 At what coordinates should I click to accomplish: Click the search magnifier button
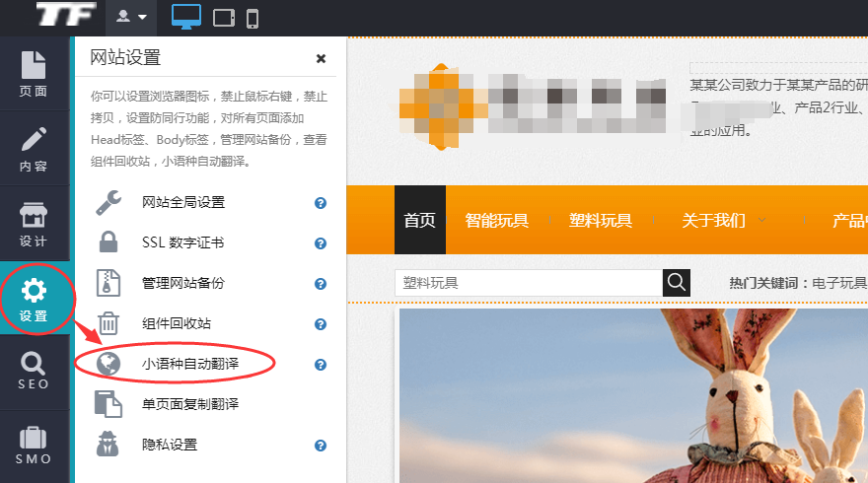676,283
